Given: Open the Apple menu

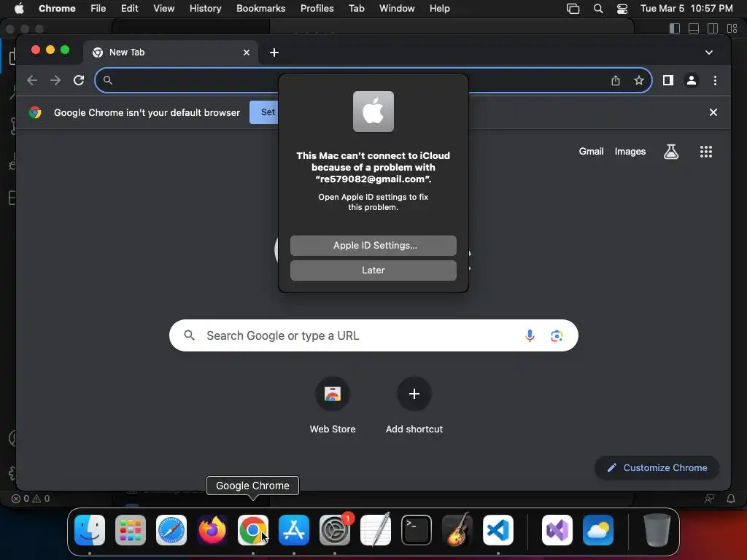Looking at the screenshot, I should click(x=19, y=9).
